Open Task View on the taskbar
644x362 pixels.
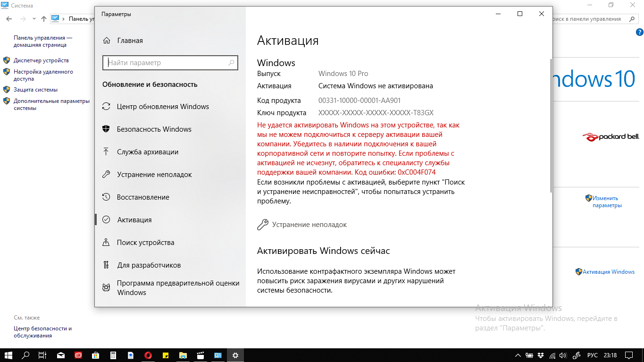42,355
